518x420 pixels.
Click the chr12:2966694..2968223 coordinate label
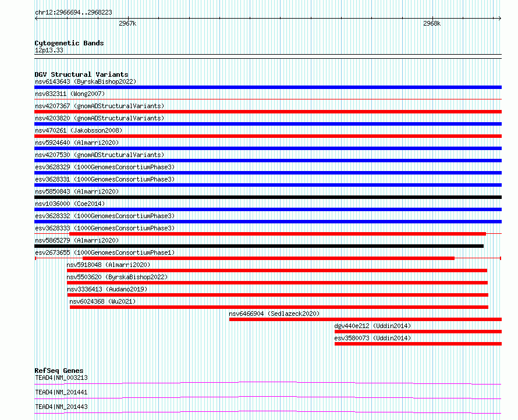[73, 12]
